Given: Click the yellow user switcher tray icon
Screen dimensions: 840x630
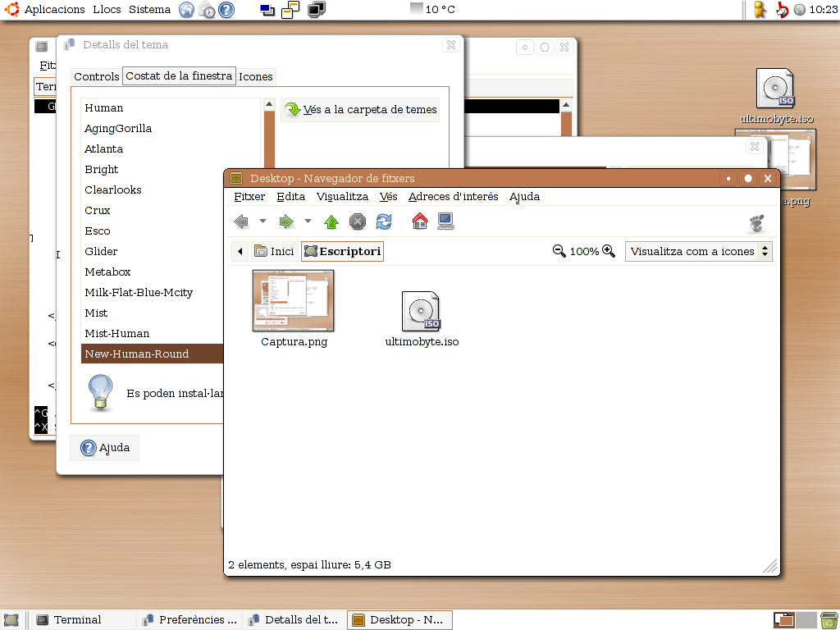Looking at the screenshot, I should (759, 10).
